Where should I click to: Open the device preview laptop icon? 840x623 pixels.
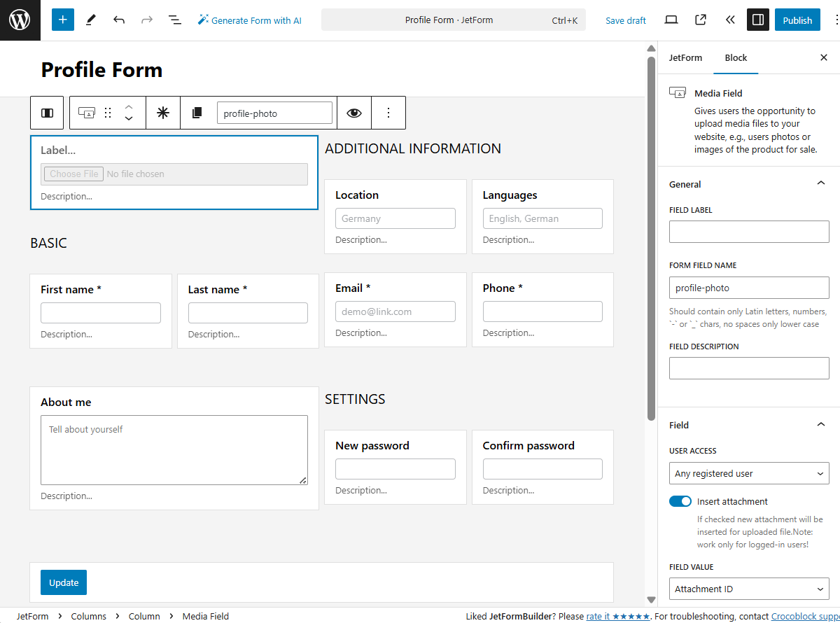671,20
